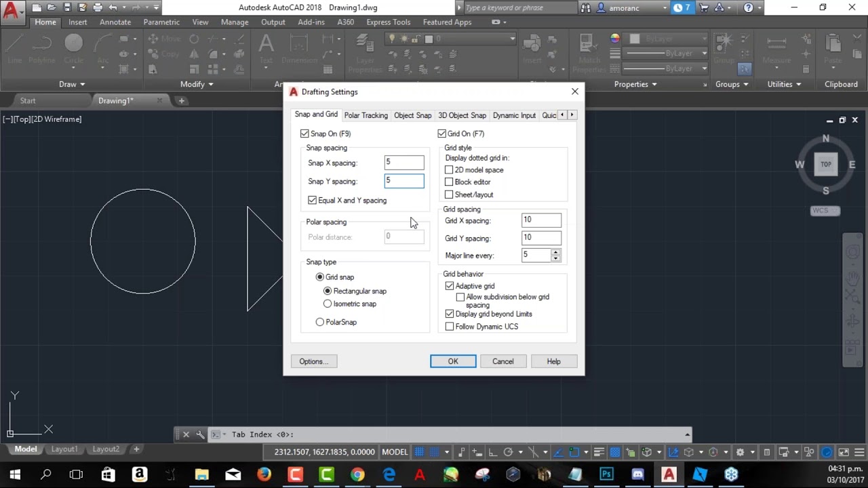Image resolution: width=868 pixels, height=488 pixels.
Task: Select the Grid snap radio button
Action: click(x=320, y=277)
